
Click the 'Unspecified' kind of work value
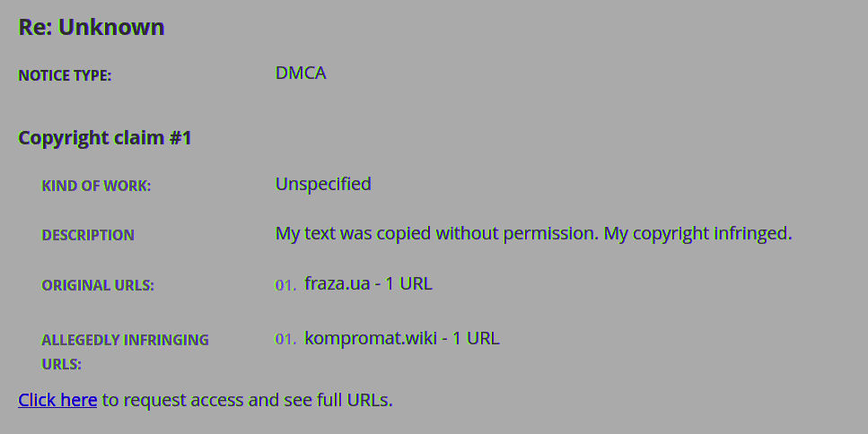pos(323,184)
